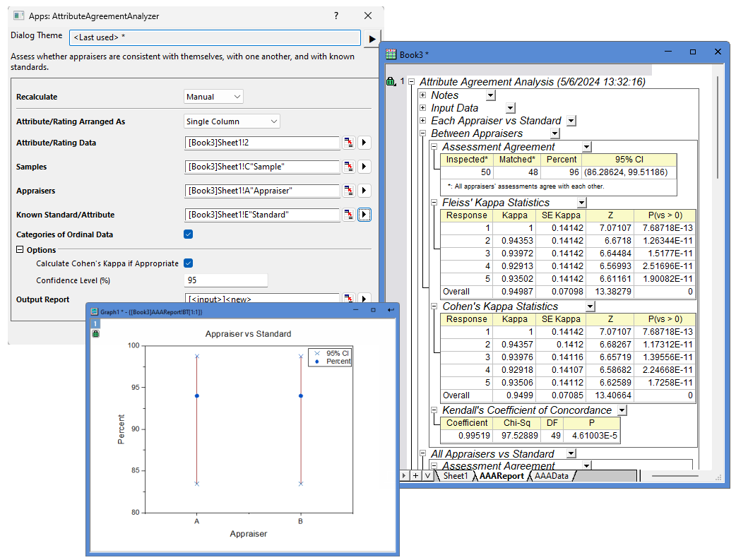Click the lock icon beside row 1 in Book3
The image size is (736, 560).
[391, 81]
